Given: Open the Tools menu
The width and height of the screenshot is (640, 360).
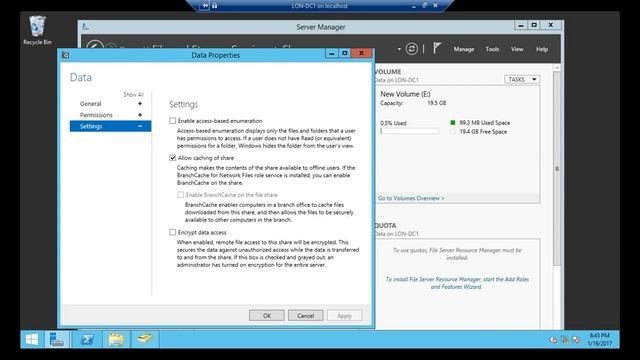Looking at the screenshot, I should [x=492, y=49].
